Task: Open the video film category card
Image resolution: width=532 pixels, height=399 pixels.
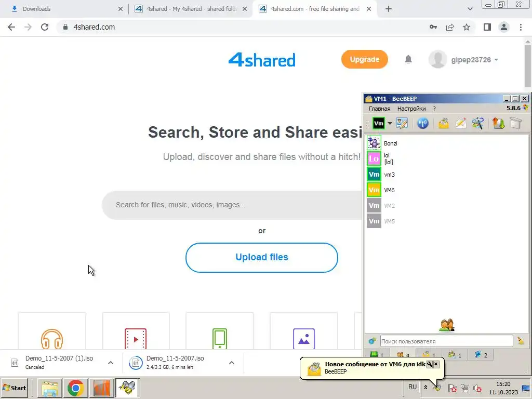Action: coord(136,331)
